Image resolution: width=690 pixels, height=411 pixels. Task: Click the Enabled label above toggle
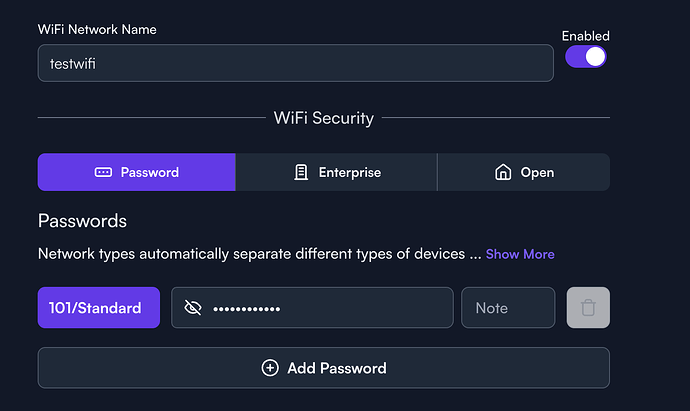586,36
